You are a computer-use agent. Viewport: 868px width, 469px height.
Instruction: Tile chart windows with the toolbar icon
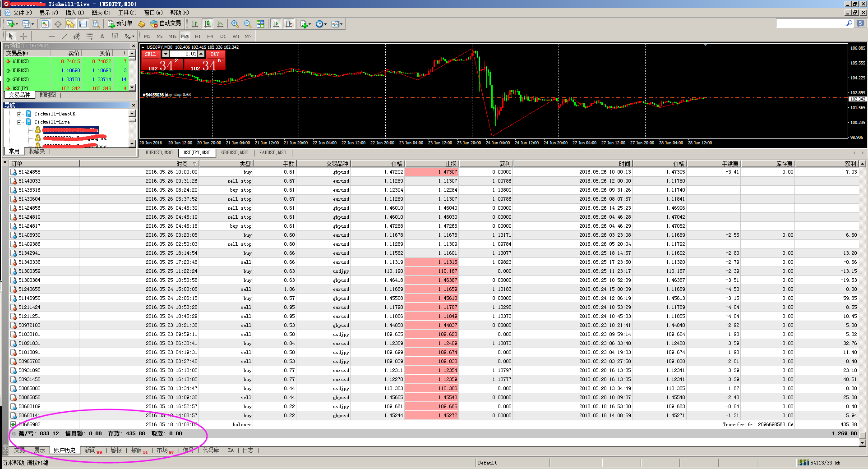coord(260,24)
